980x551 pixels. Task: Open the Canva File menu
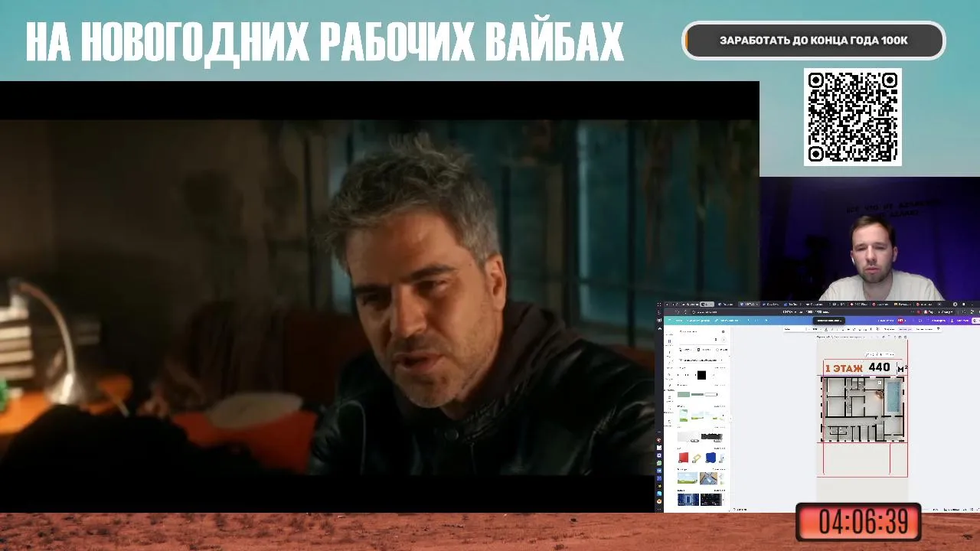[678, 321]
